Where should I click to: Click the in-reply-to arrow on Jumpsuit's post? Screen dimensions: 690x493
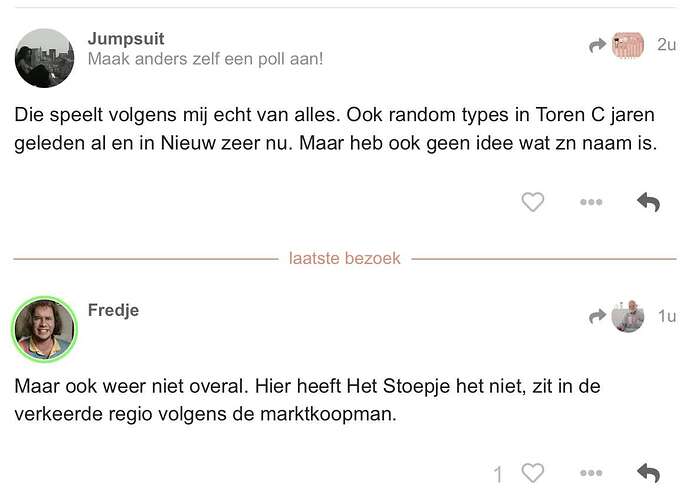coord(598,45)
